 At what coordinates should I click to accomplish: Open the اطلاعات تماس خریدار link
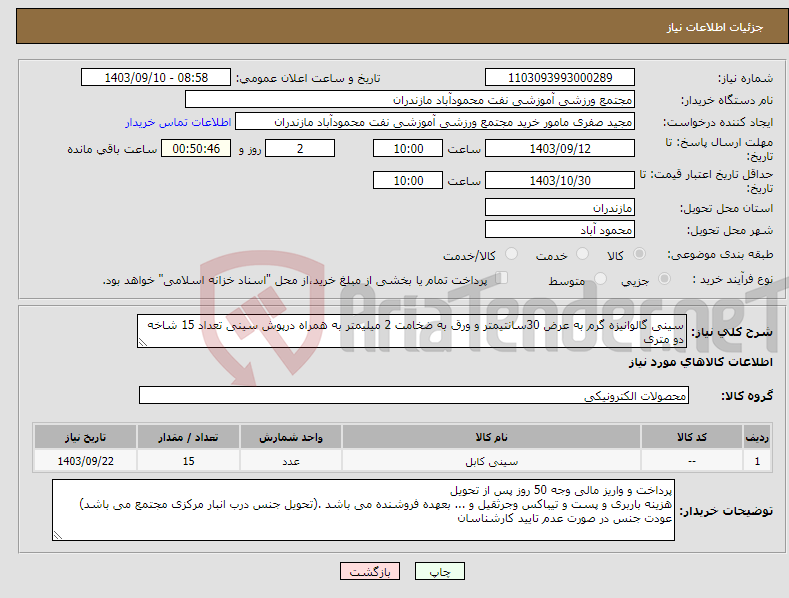[178, 122]
